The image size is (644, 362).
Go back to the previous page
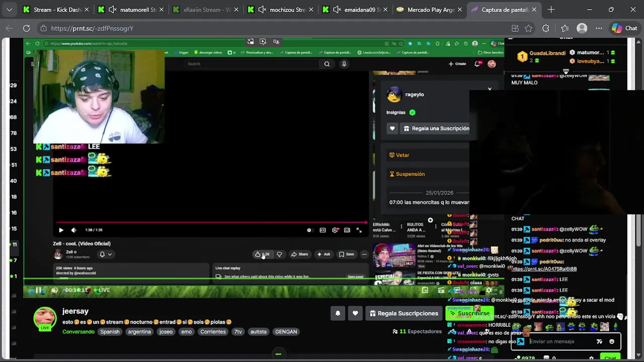click(x=9, y=28)
